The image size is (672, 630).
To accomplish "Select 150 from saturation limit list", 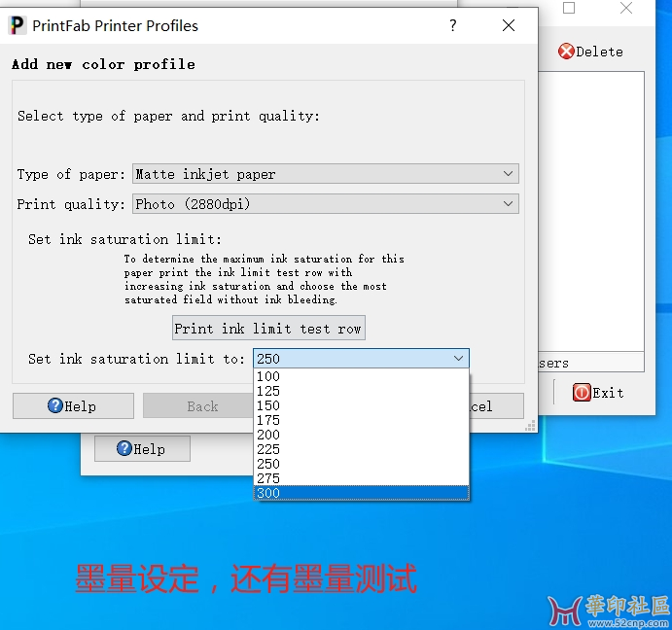I will click(x=362, y=405).
